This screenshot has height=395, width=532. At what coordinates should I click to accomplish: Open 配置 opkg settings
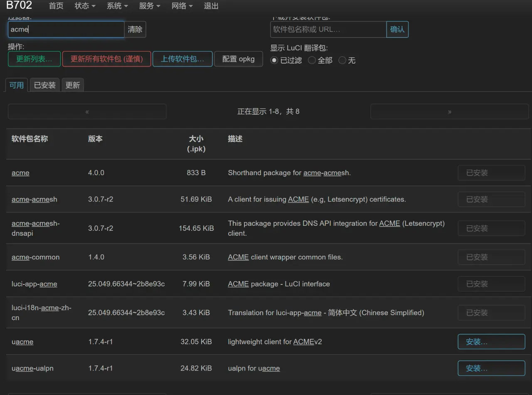(x=238, y=59)
